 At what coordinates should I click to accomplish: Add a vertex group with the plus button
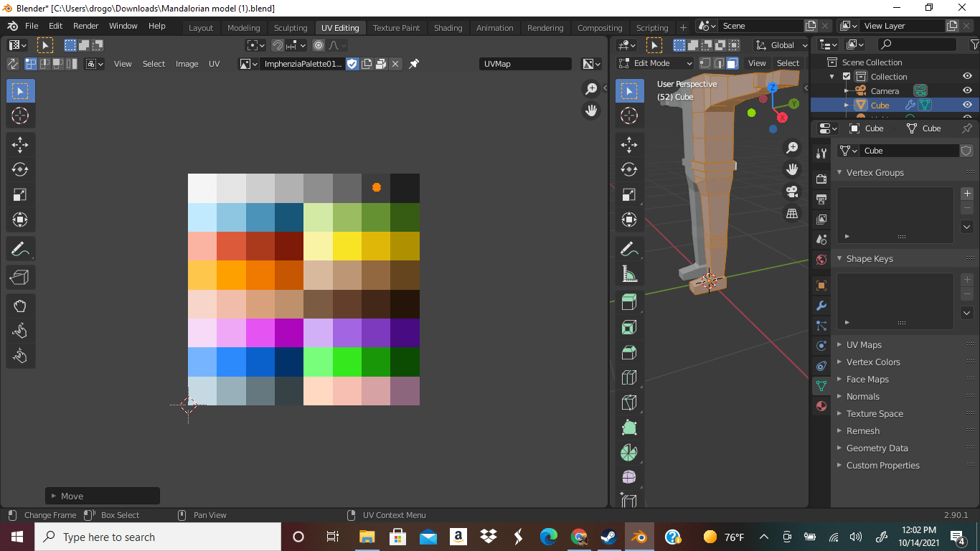[966, 194]
